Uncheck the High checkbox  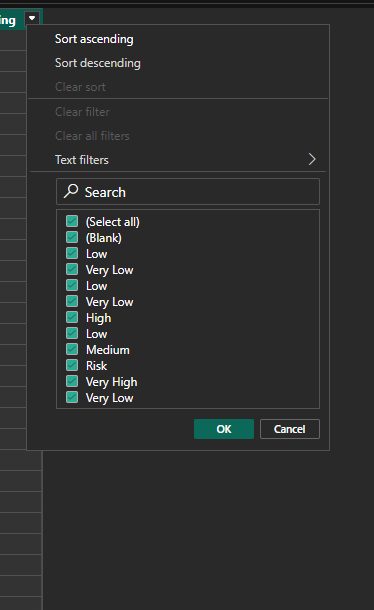tap(72, 317)
